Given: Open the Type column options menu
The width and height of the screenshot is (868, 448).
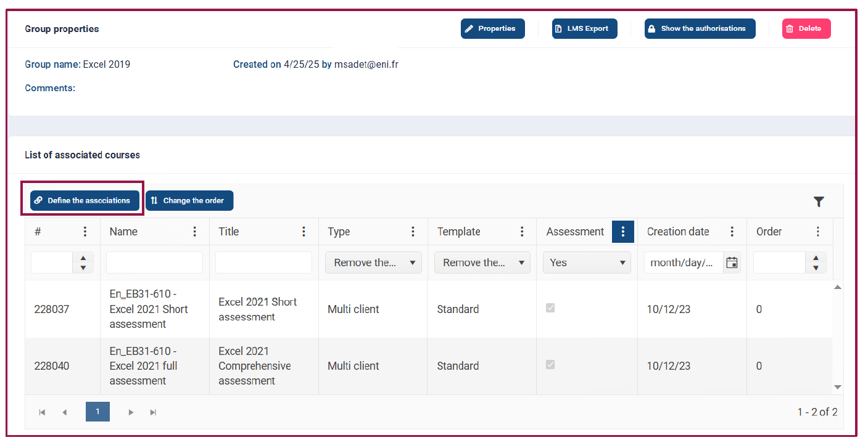Looking at the screenshot, I should [413, 232].
